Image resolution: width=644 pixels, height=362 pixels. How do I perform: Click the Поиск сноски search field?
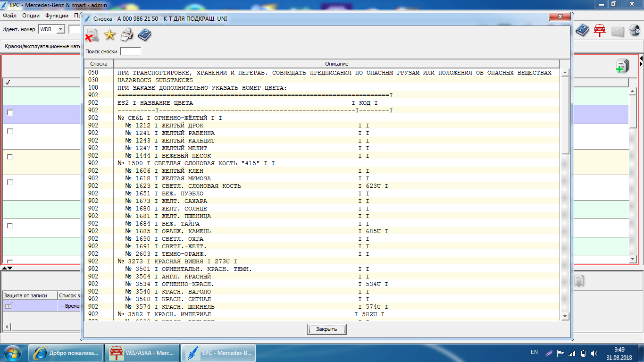(130, 51)
